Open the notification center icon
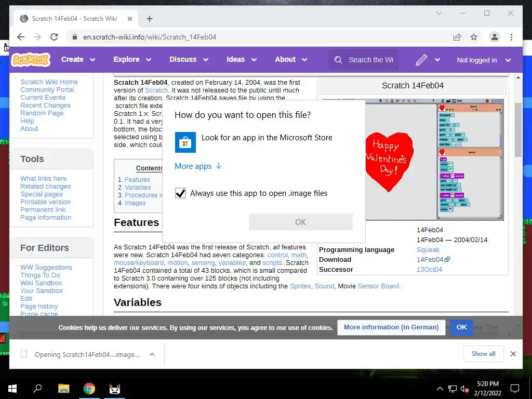Screen dimensions: 532x399 (515, 389)
